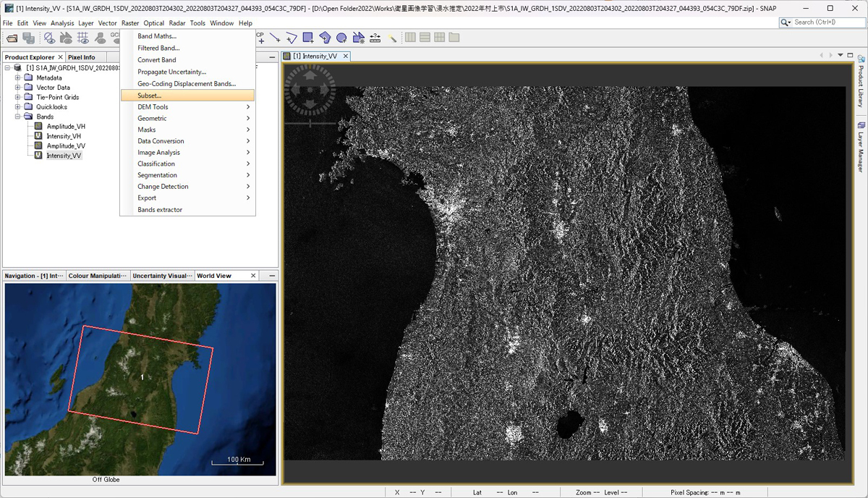Select the Amplitude_VH band
Screen dimensions: 868x498
[x=66, y=127]
